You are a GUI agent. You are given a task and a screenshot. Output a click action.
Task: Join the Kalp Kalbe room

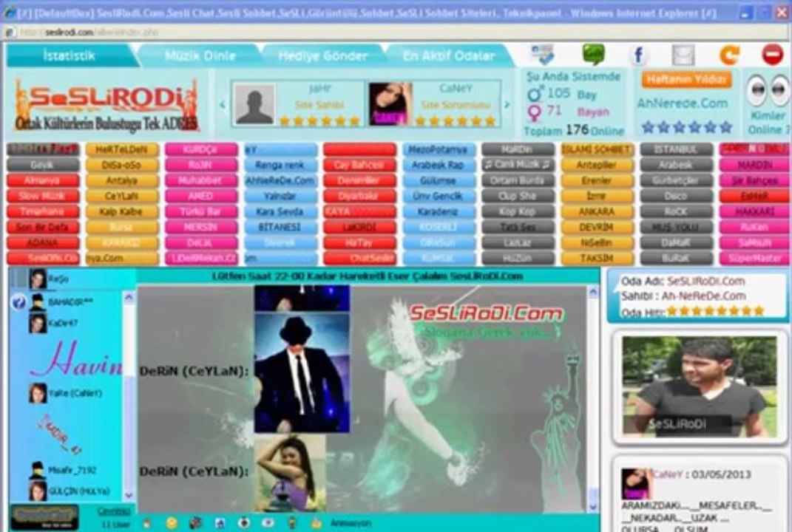[x=122, y=211]
